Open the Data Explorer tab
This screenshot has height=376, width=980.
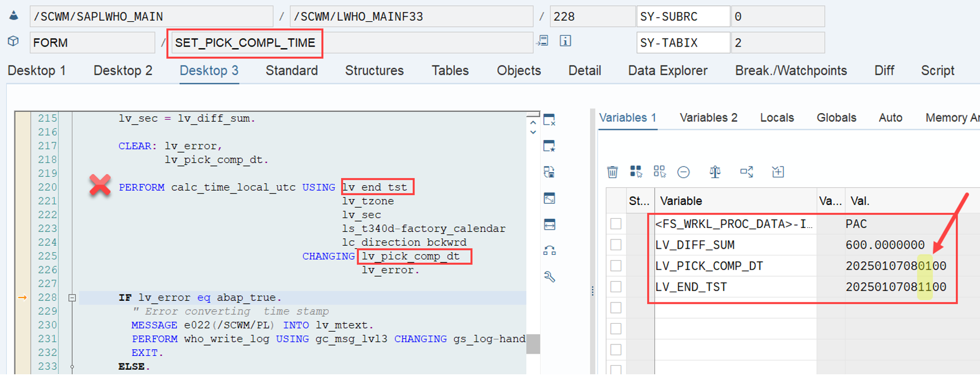pyautogui.click(x=668, y=70)
